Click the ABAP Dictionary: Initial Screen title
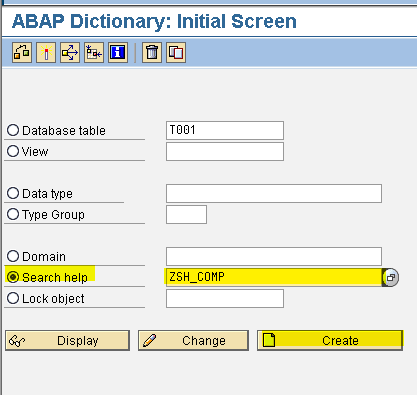 coord(154,21)
